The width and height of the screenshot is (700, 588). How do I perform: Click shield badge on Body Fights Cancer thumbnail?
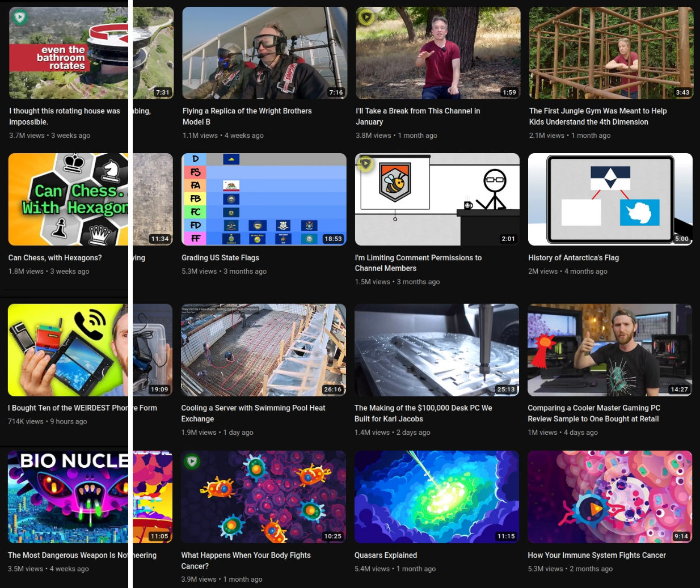pos(192,462)
